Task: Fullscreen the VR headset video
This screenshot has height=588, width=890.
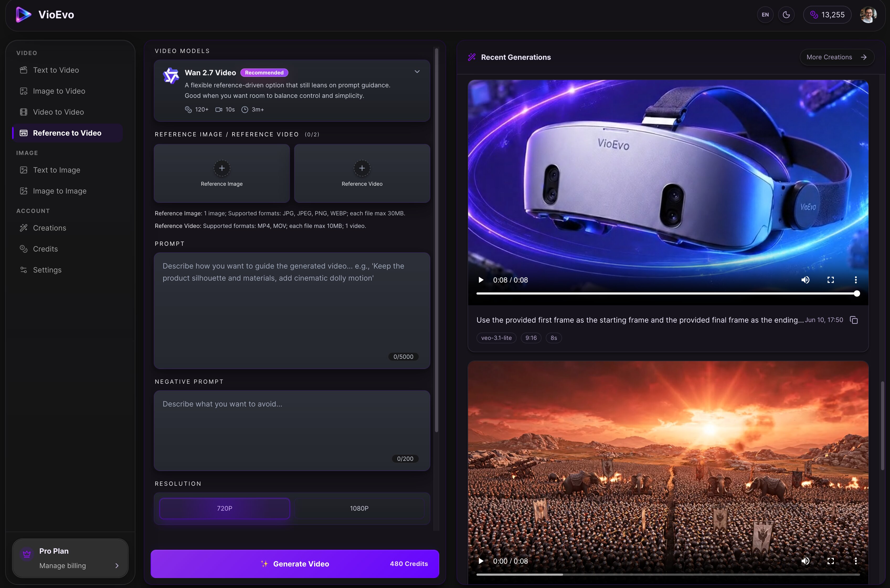Action: tap(830, 280)
